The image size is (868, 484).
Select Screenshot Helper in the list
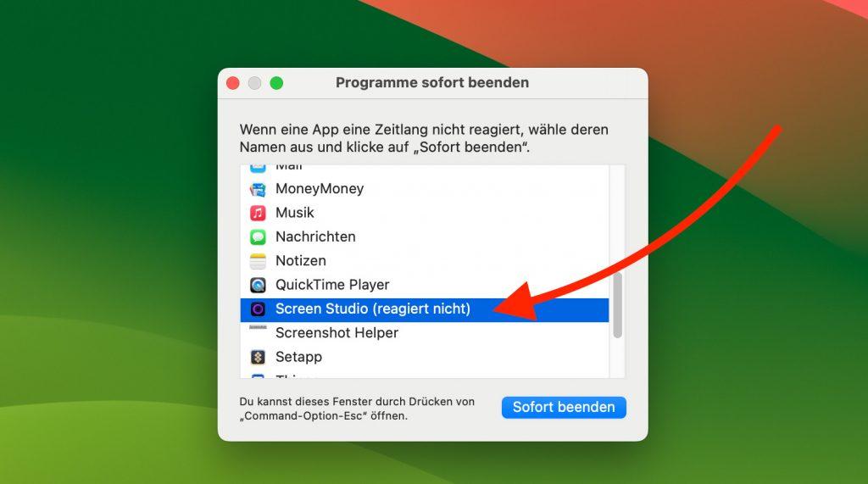[x=425, y=333]
